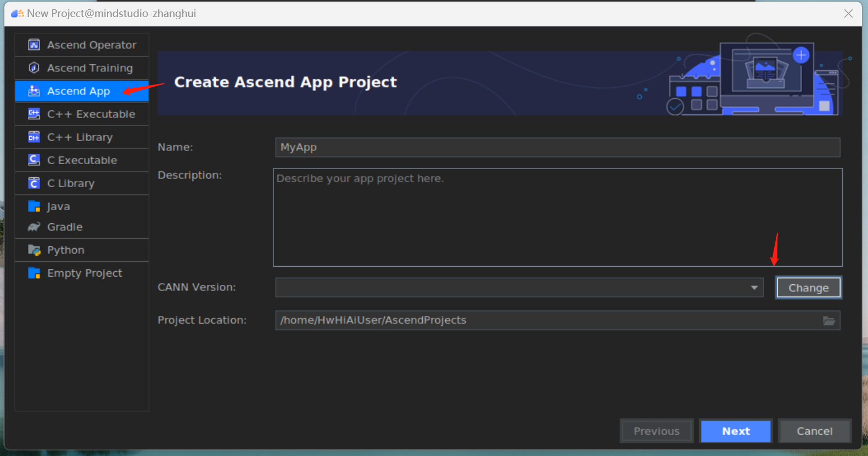The image size is (868, 456).
Task: Click into the Description text area
Action: (x=557, y=217)
